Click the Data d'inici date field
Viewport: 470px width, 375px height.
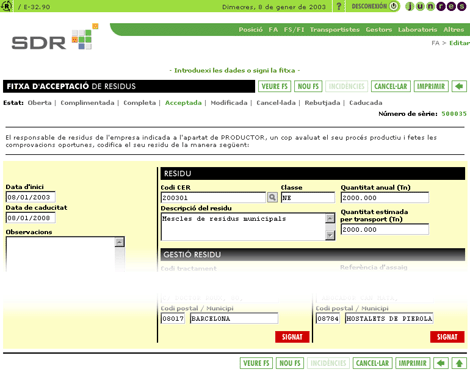pyautogui.click(x=31, y=197)
